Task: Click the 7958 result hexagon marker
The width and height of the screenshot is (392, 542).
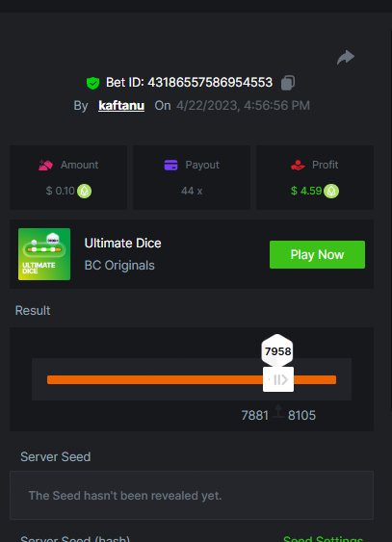Action: [277, 350]
